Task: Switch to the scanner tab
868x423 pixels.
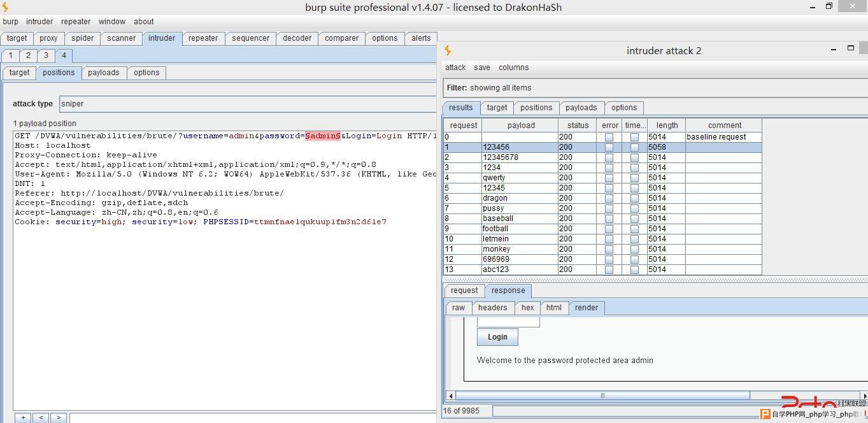Action: 122,38
